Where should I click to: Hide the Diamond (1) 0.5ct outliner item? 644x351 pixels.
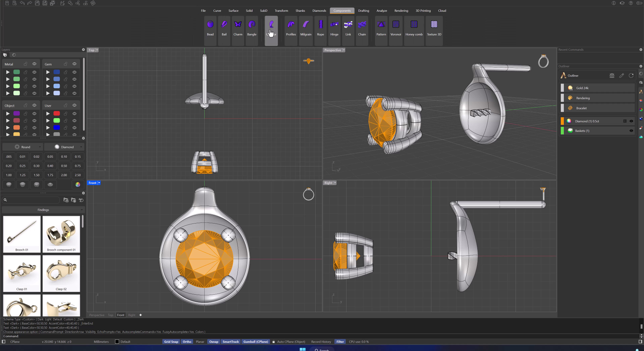click(631, 121)
